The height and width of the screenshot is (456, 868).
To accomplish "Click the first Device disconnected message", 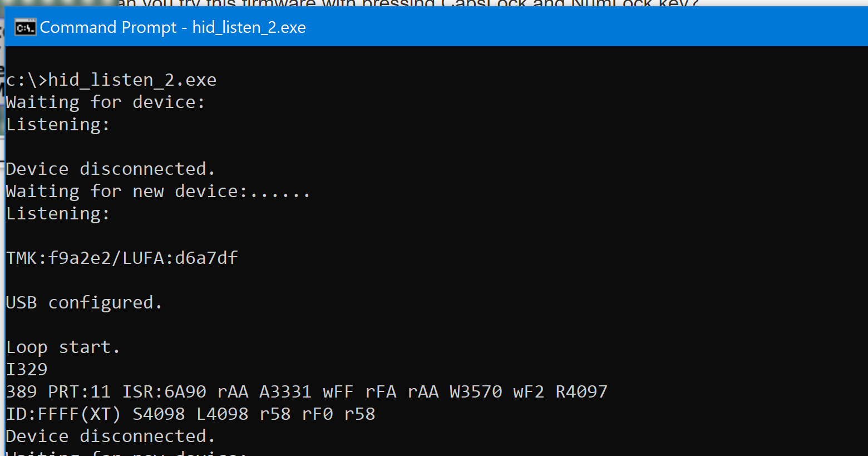I will (x=110, y=168).
